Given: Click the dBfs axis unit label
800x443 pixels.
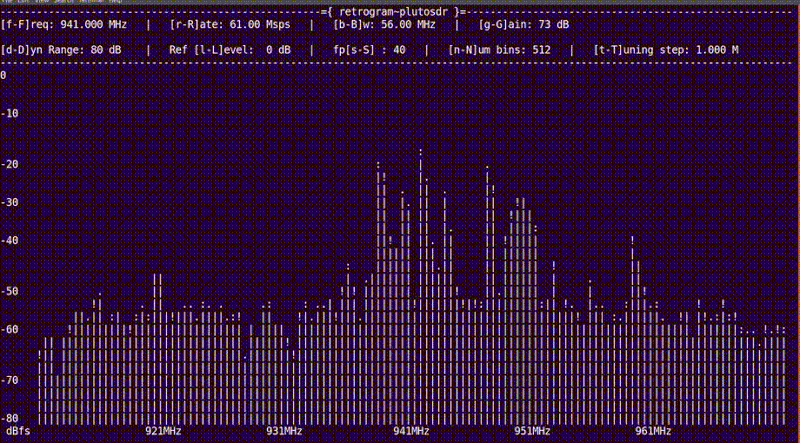Looking at the screenshot, I should (17, 431).
